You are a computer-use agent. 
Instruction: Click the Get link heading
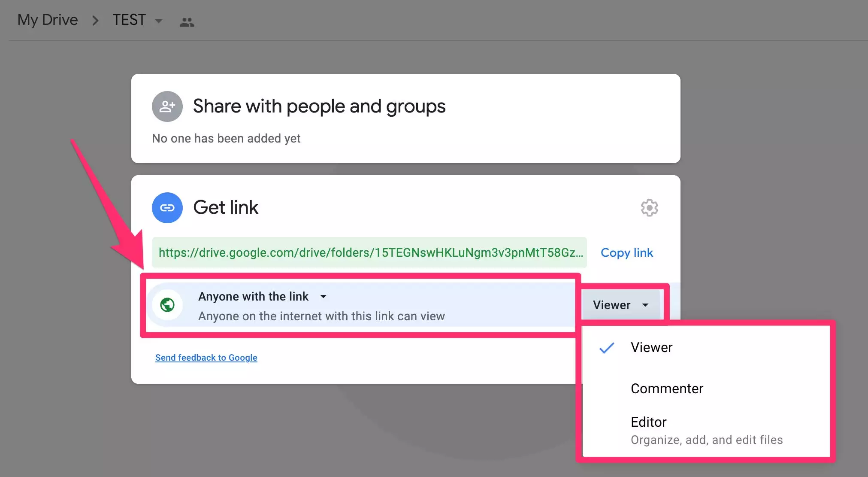pyautogui.click(x=226, y=207)
